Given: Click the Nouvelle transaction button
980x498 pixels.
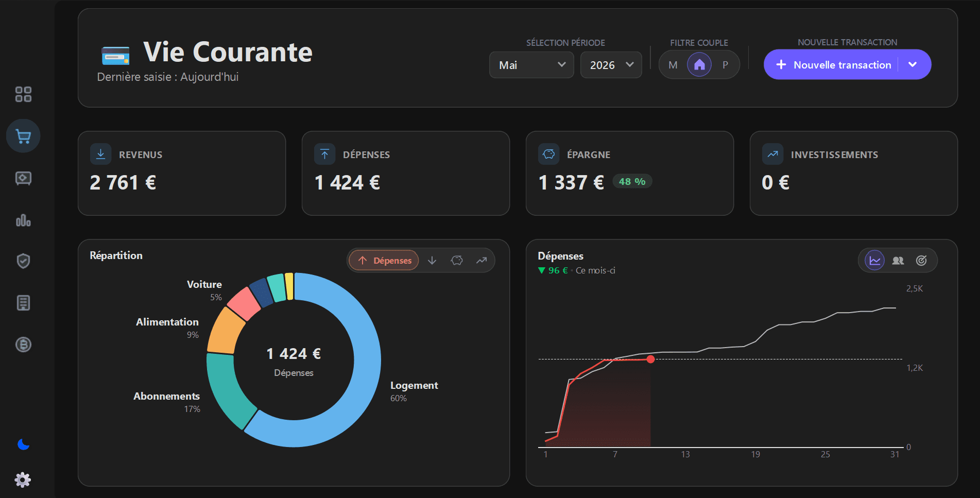Looking at the screenshot, I should click(x=833, y=64).
